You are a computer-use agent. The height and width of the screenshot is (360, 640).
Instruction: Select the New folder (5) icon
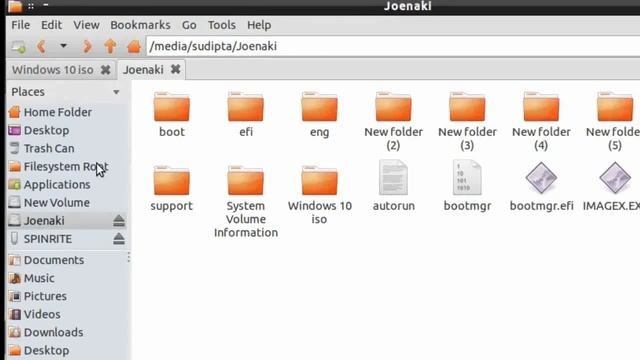coord(615,107)
